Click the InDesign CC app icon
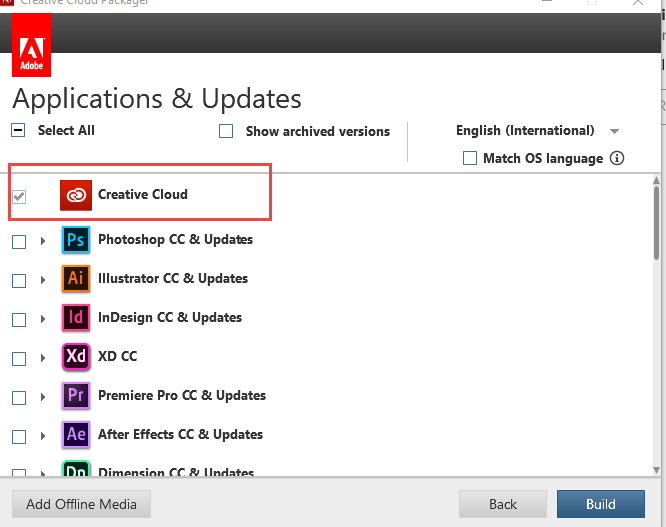 coord(76,318)
